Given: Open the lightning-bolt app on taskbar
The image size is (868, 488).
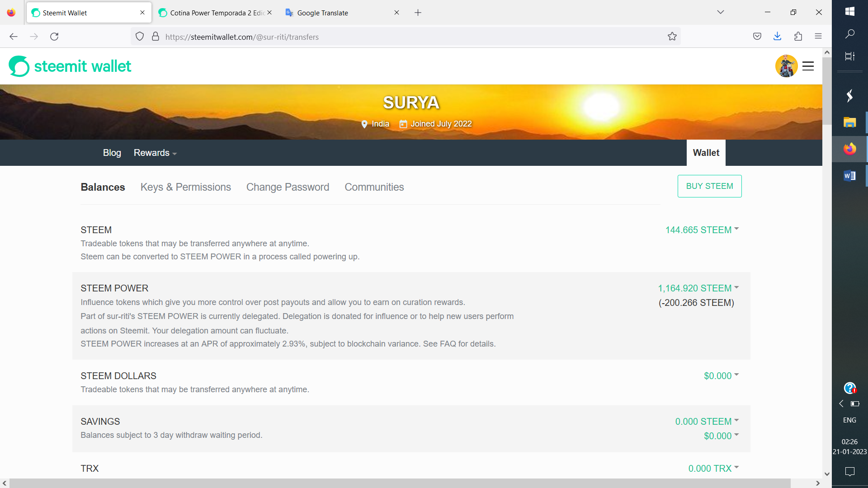Looking at the screenshot, I should click(850, 96).
